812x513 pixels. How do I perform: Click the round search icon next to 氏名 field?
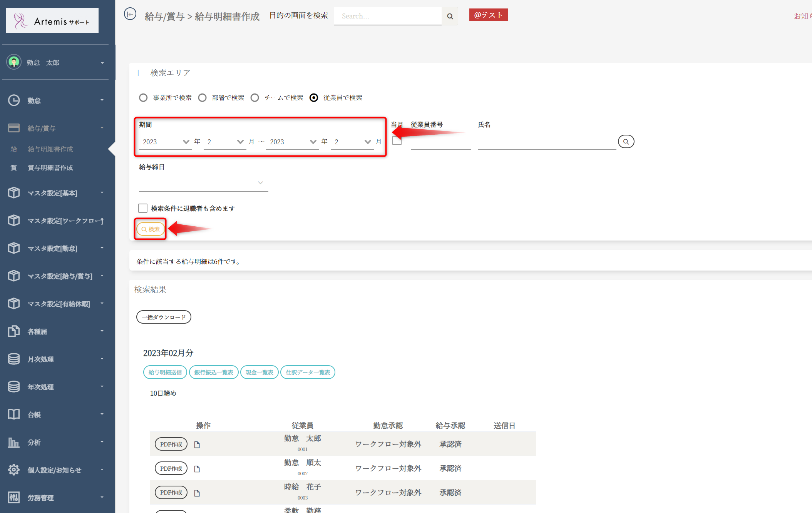point(626,142)
